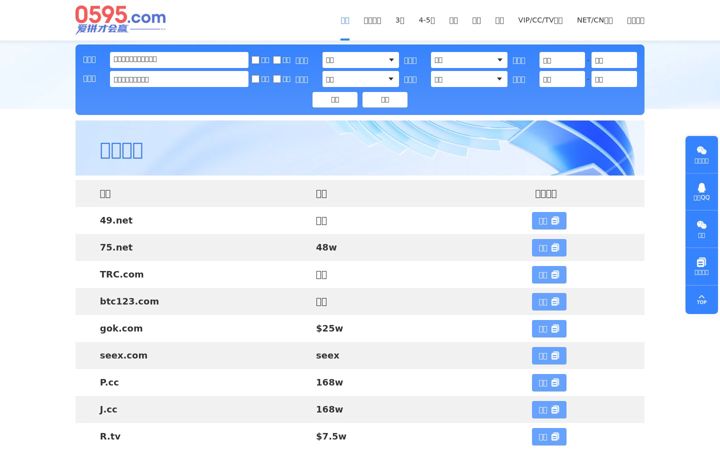Viewport: 720px width, 450px height.
Task: Tick the first checkbox in the top filter row
Action: click(255, 60)
